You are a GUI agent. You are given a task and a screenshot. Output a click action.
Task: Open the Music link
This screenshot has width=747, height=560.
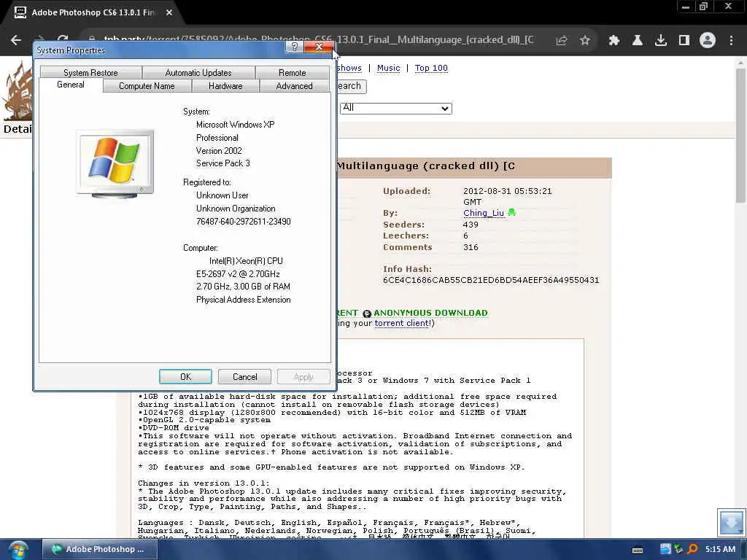coord(388,68)
